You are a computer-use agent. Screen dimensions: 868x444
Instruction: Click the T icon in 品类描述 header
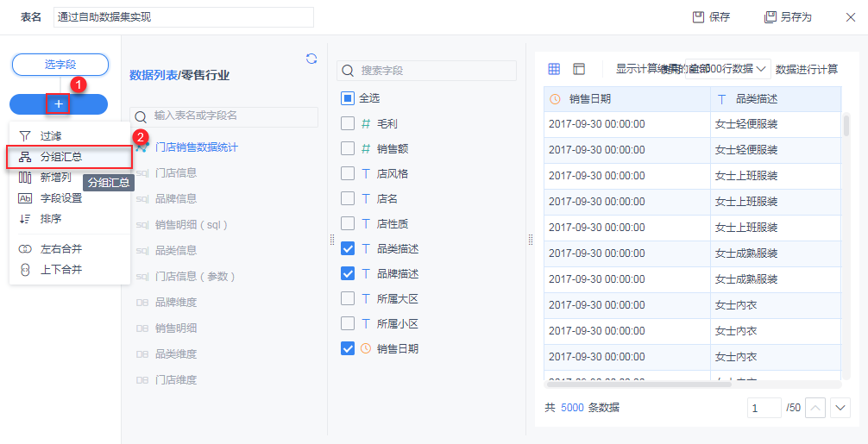722,99
